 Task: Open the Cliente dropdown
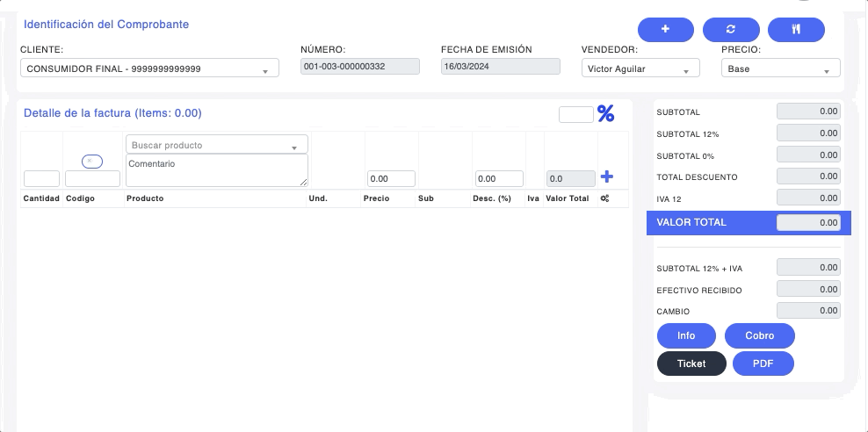pyautogui.click(x=149, y=68)
